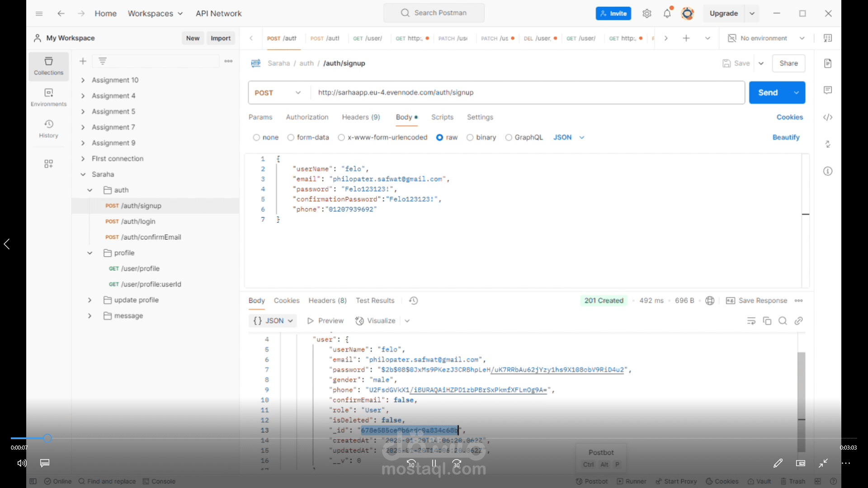
Task: Toggle word wrap in response
Action: pos(751,321)
